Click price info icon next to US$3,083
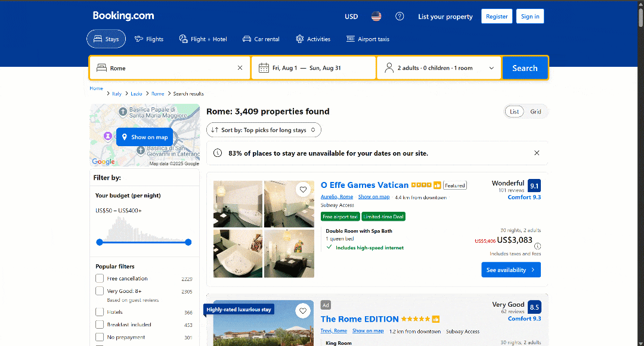 538,246
